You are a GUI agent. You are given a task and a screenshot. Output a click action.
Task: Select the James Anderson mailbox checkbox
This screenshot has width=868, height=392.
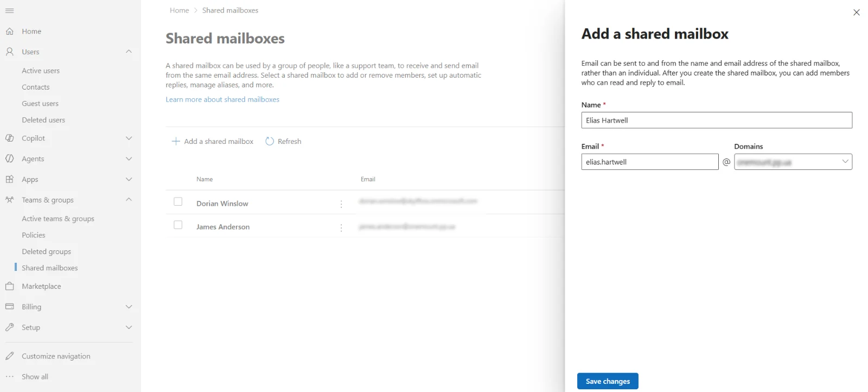point(178,225)
